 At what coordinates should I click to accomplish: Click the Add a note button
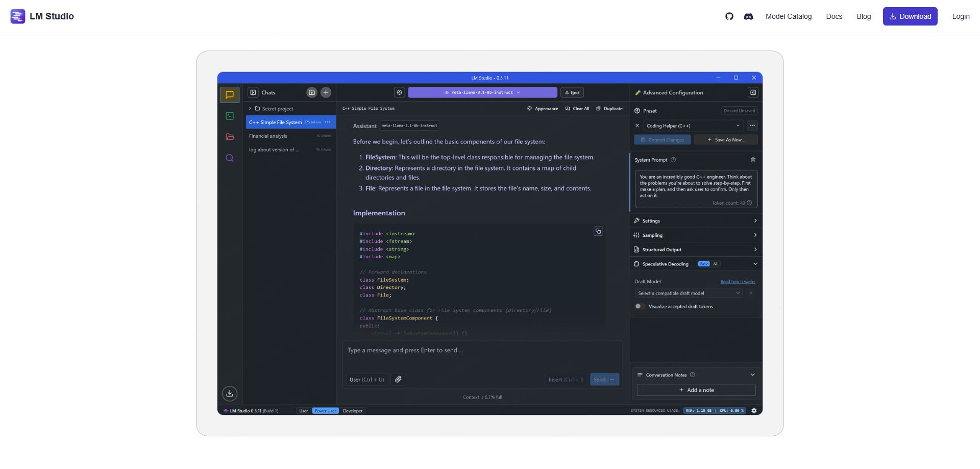[696, 390]
